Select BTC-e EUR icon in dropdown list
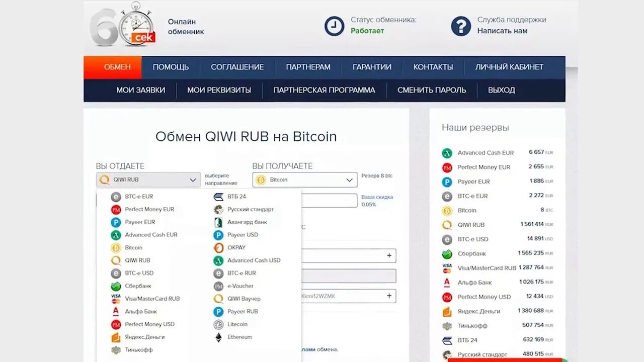This screenshot has height=362, width=644. coord(116,197)
